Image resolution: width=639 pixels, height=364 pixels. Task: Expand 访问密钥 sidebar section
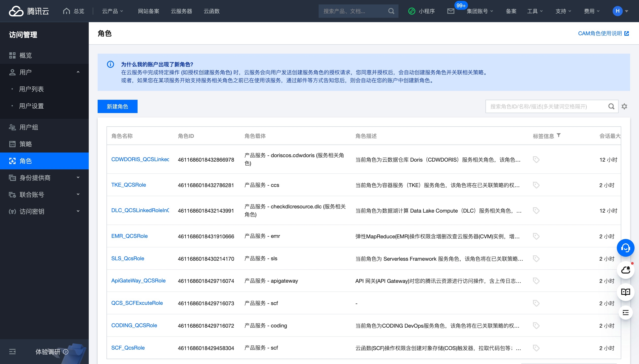point(44,211)
